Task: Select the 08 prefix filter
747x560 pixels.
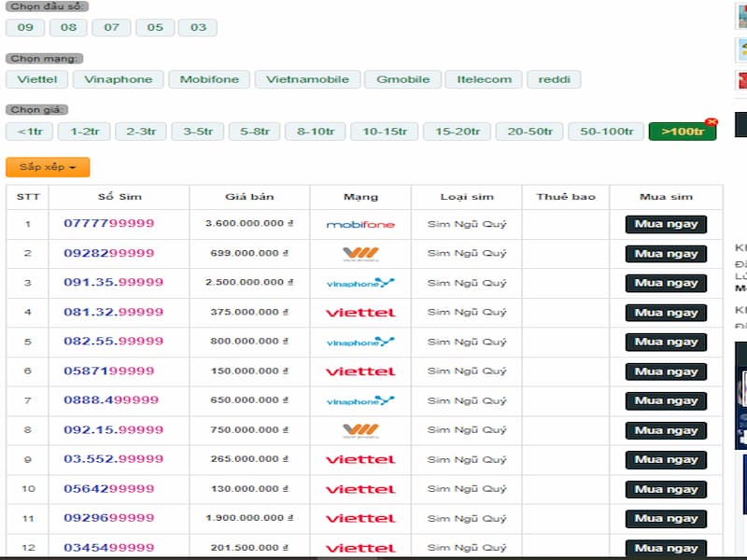Action: (x=68, y=28)
